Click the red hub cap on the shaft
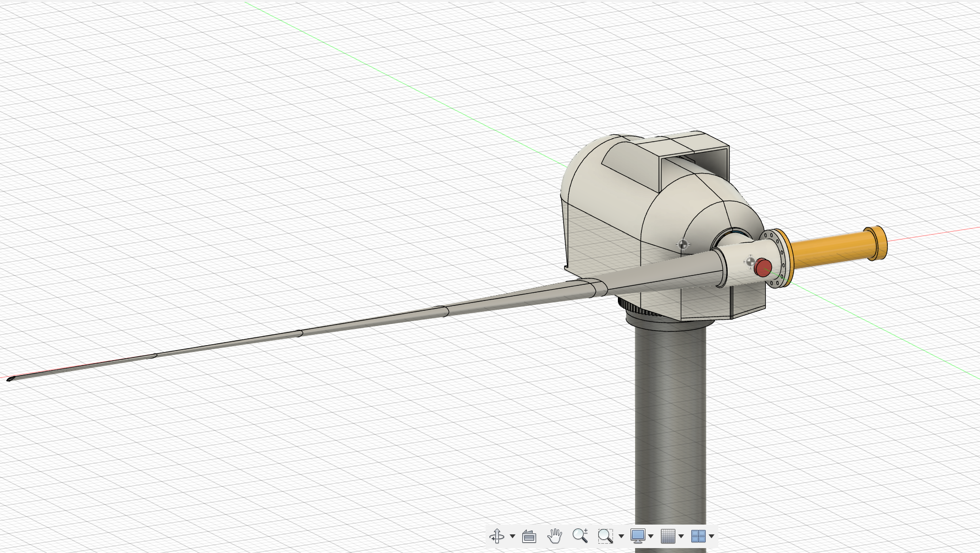The width and height of the screenshot is (980, 553). (x=763, y=267)
